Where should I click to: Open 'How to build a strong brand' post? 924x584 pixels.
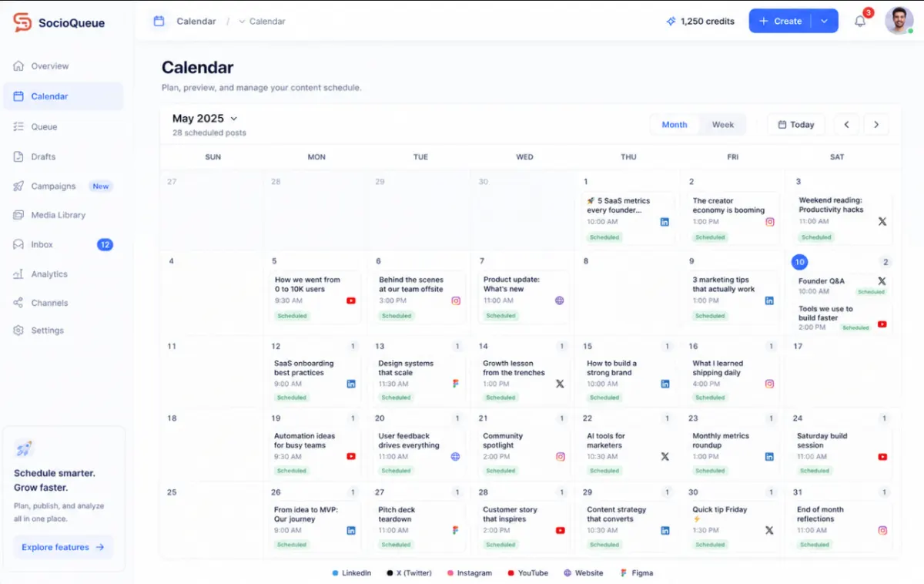[x=628, y=379]
